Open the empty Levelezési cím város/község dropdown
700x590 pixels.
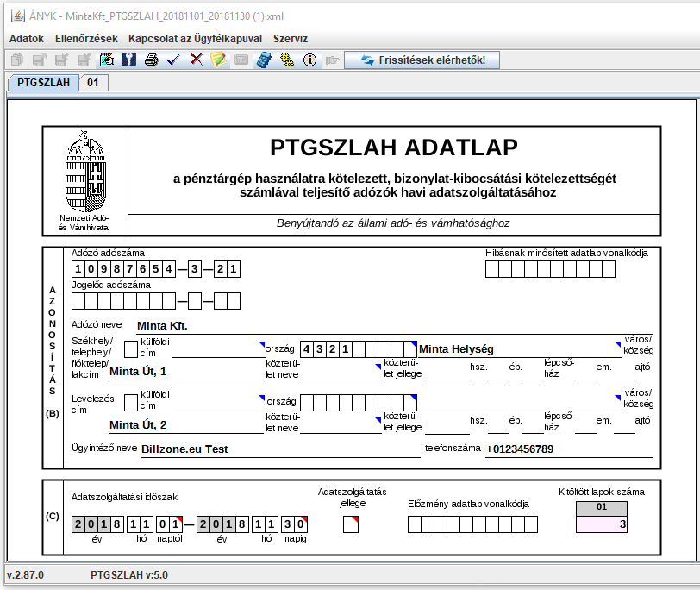[x=519, y=403]
